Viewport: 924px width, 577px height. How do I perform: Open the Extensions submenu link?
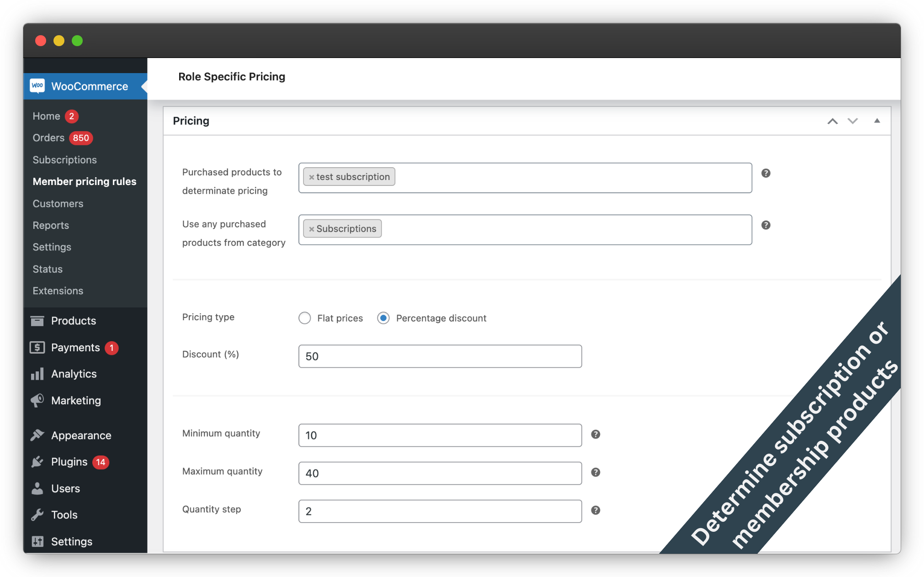tap(58, 291)
